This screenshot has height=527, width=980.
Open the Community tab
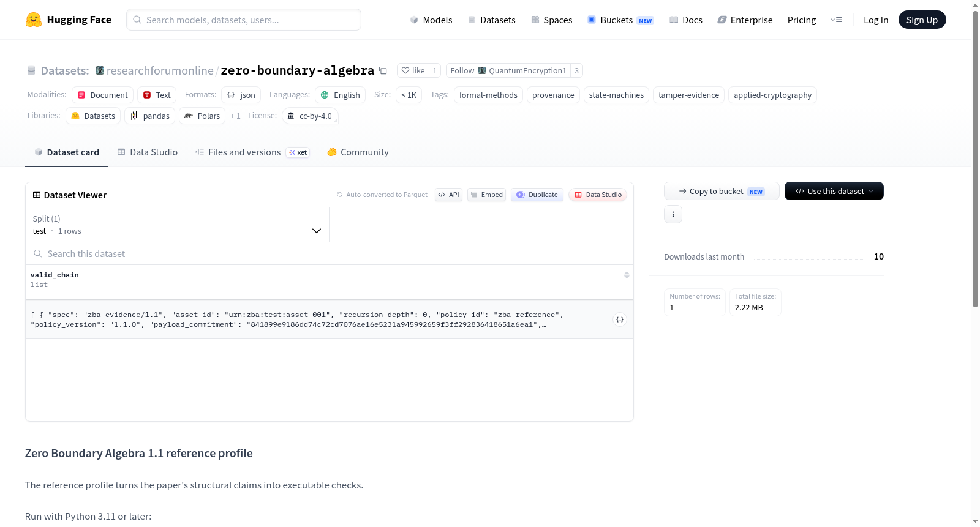pos(358,152)
